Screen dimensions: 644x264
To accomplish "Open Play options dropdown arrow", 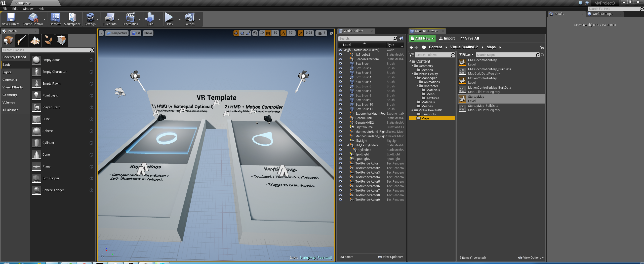I will coord(180,19).
